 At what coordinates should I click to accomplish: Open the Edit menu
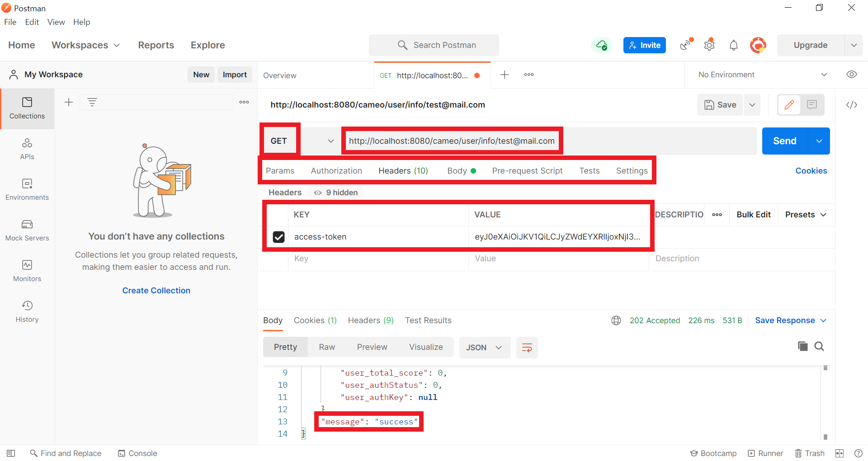32,22
